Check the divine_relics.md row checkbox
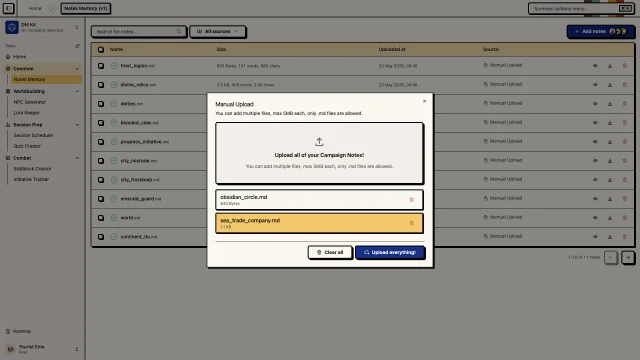The image size is (640, 360). tap(101, 84)
